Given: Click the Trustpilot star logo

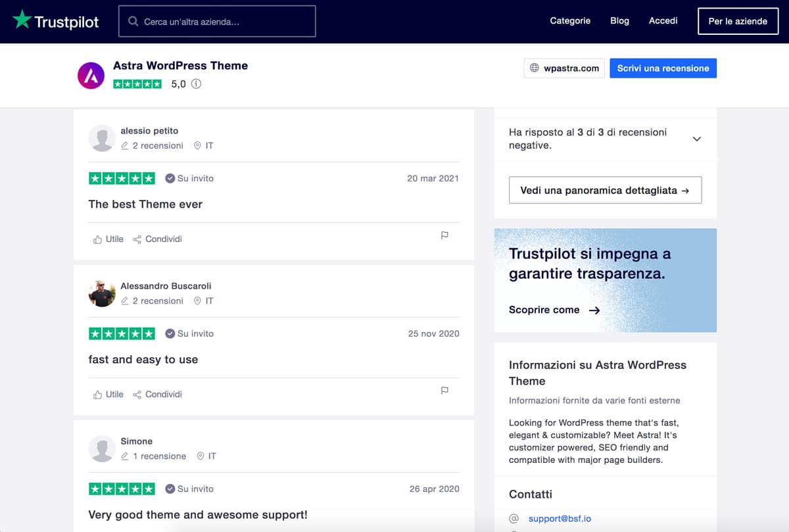Looking at the screenshot, I should (x=22, y=20).
